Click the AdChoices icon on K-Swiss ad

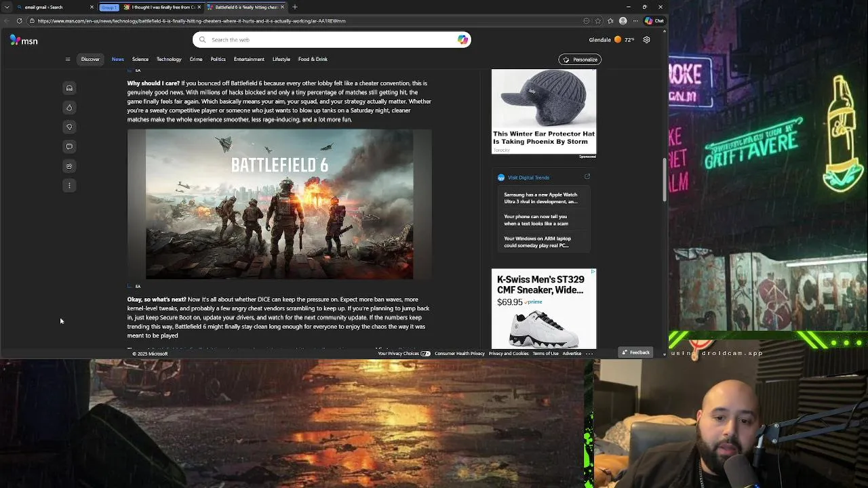point(593,272)
